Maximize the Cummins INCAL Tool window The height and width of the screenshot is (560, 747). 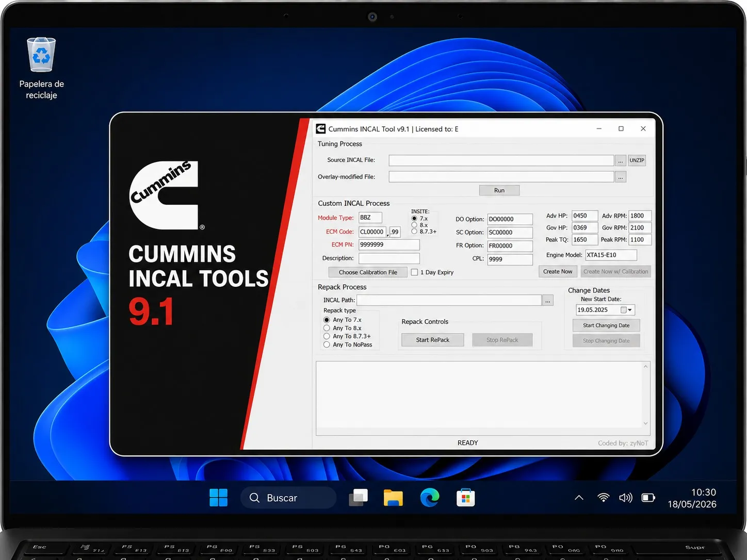click(621, 129)
